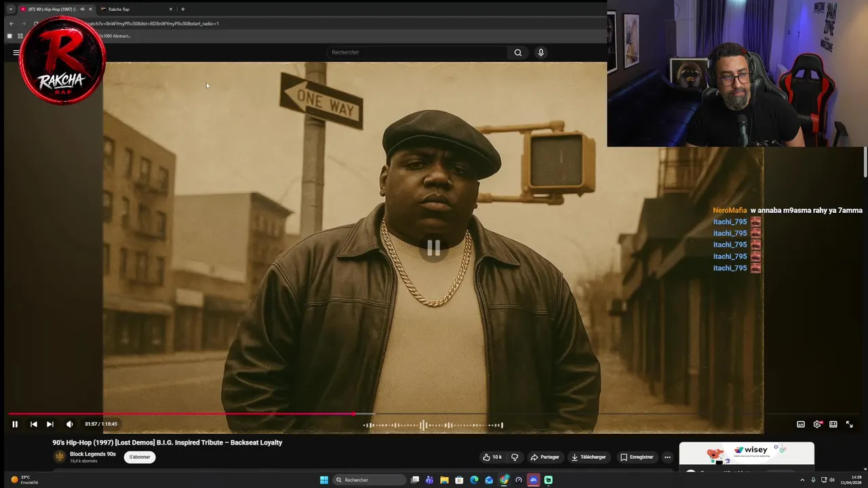The height and width of the screenshot is (488, 868).
Task: Open the more actions ellipsis menu
Action: pyautogui.click(x=667, y=457)
